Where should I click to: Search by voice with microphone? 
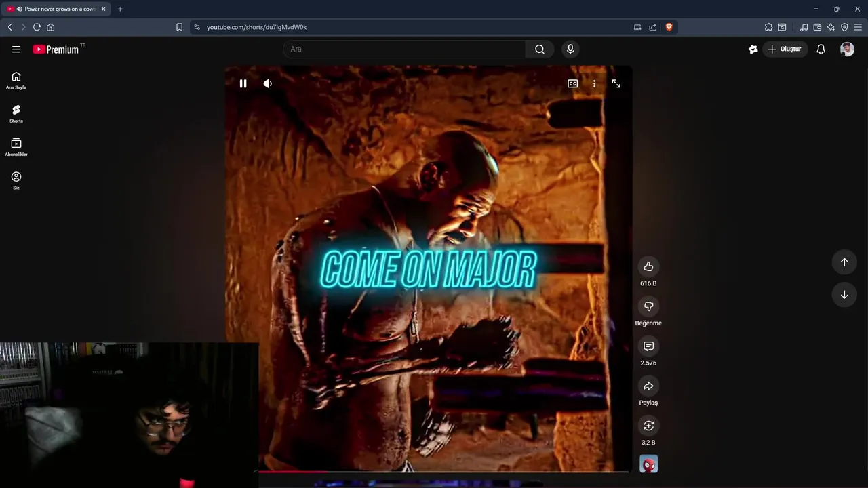pos(570,49)
